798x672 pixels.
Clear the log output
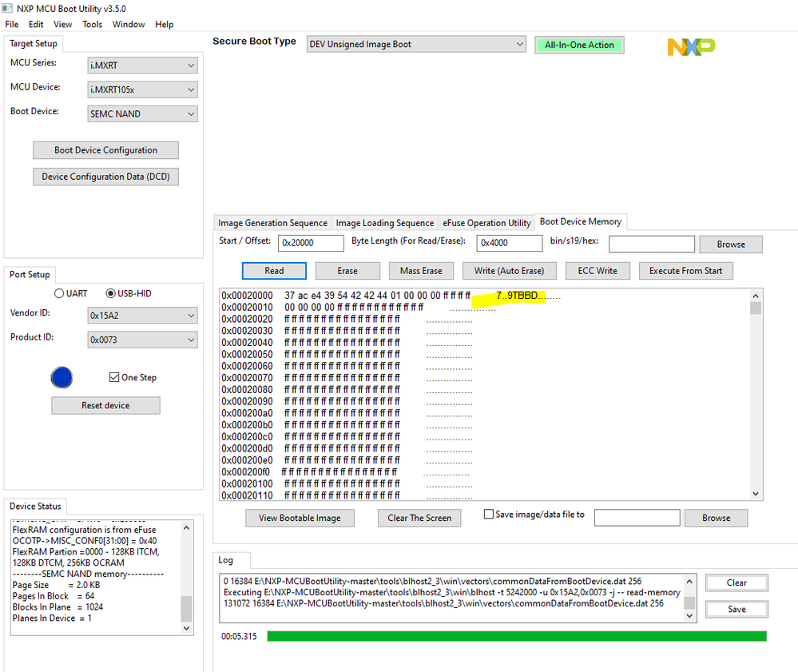(737, 583)
